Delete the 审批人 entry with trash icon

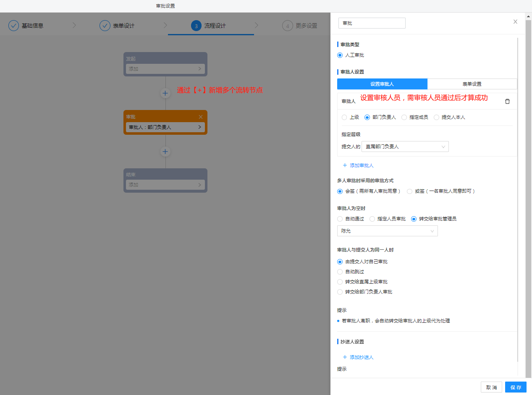pyautogui.click(x=507, y=101)
